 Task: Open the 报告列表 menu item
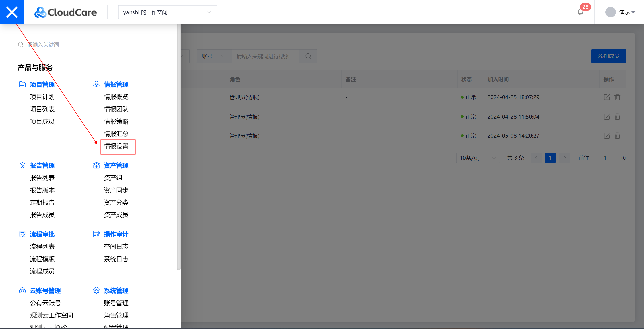(x=42, y=178)
